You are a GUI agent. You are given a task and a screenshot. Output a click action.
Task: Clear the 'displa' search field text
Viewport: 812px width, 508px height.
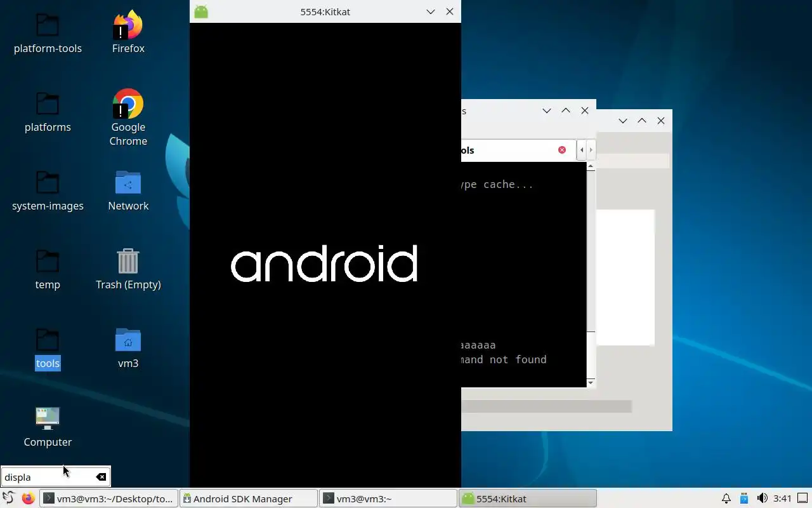[x=101, y=477]
